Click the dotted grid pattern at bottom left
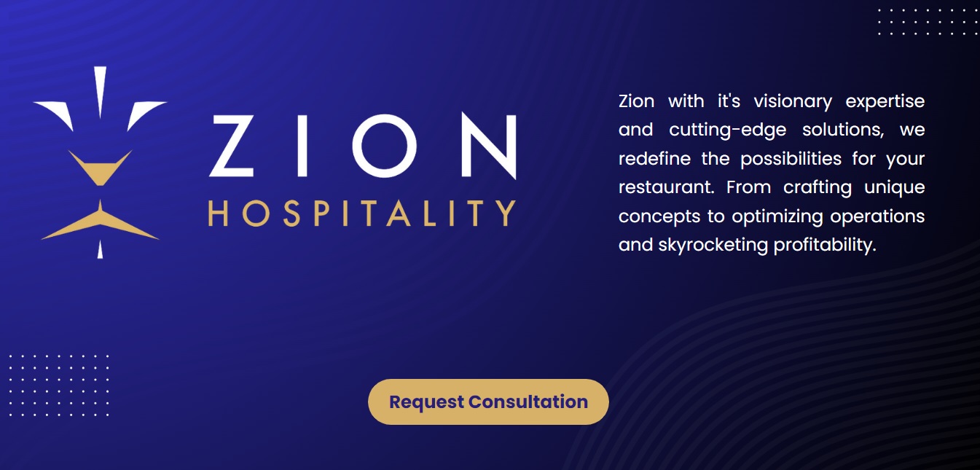980x470 pixels. [59, 385]
